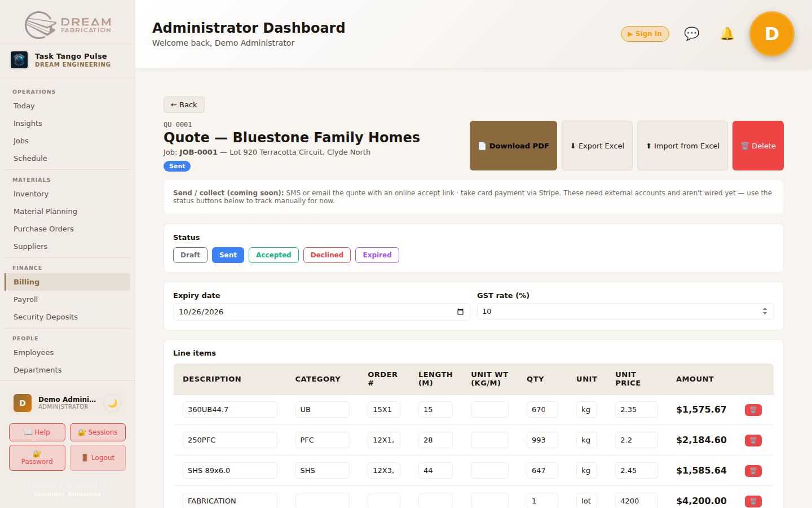This screenshot has height=508, width=812.
Task: Delete the 360UB44.7 line item
Action: pyautogui.click(x=753, y=410)
